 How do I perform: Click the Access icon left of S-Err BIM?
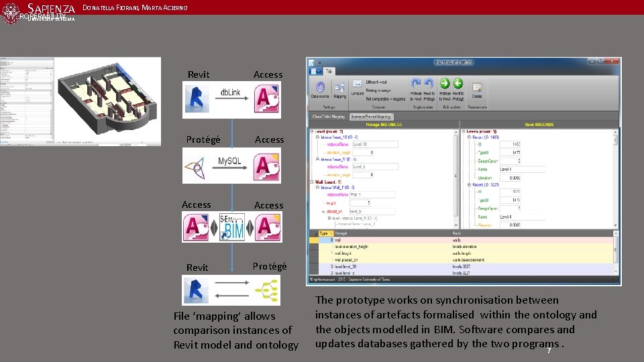[x=195, y=227]
